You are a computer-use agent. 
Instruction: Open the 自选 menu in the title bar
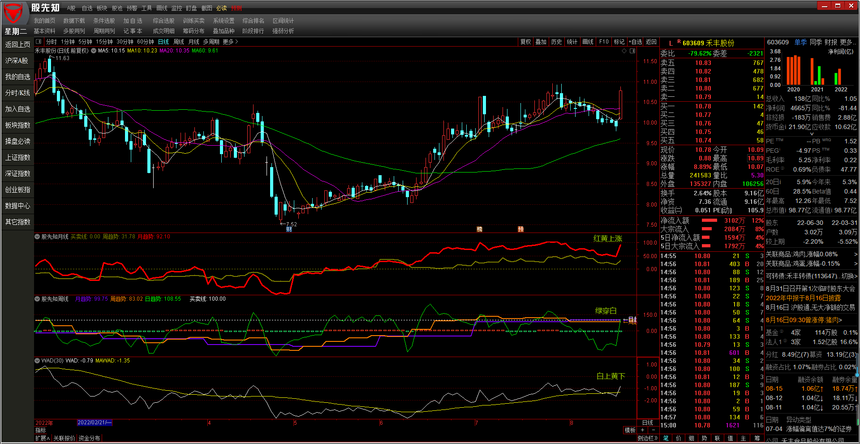(87, 9)
